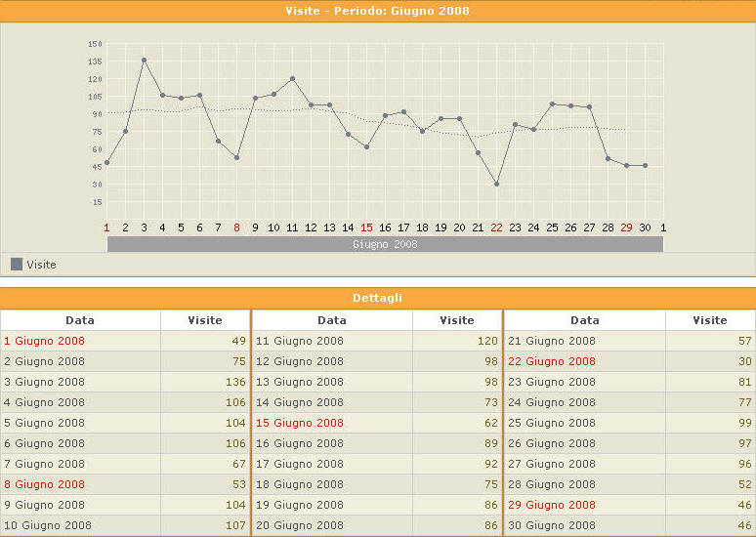Click the '7 Giugno 2008' date cell

point(80,464)
